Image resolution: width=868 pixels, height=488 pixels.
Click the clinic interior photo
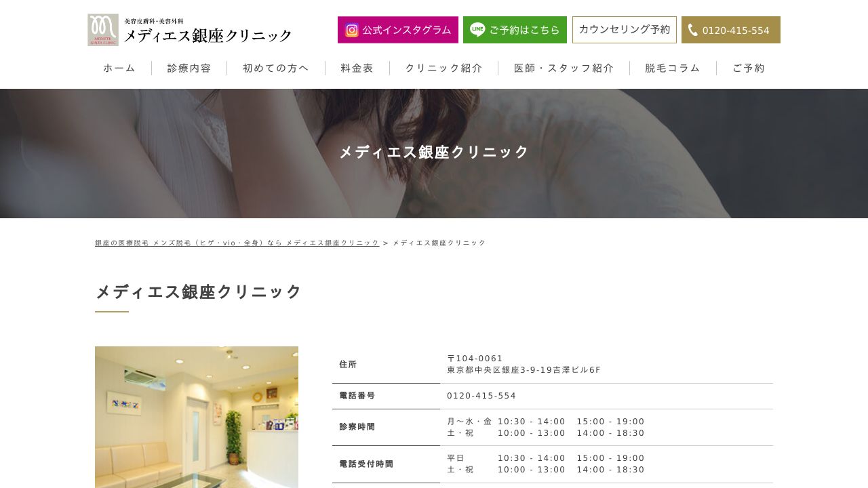pos(197,417)
